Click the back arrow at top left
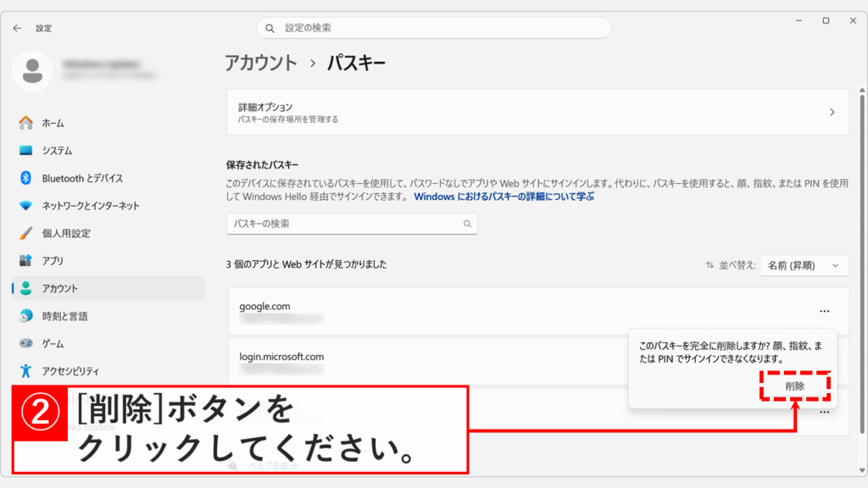The width and height of the screenshot is (868, 488). (x=17, y=28)
